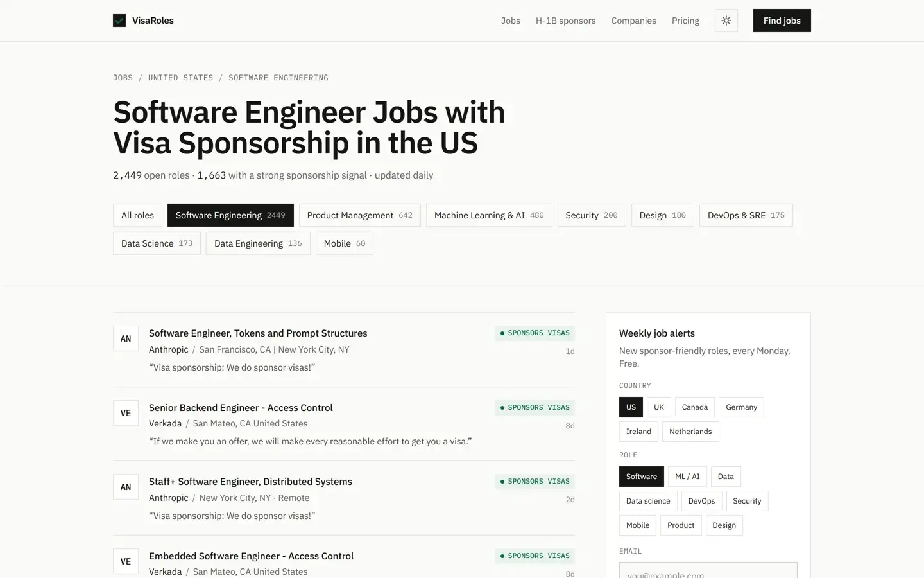924x578 pixels.
Task: Click the "Visa sponsorship: We do sponsor visas!" quote in first listing
Action: (232, 367)
